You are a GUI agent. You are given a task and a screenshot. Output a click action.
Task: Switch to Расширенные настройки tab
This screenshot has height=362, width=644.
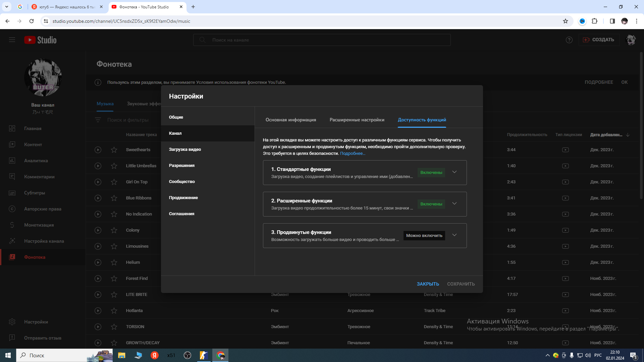tap(357, 120)
